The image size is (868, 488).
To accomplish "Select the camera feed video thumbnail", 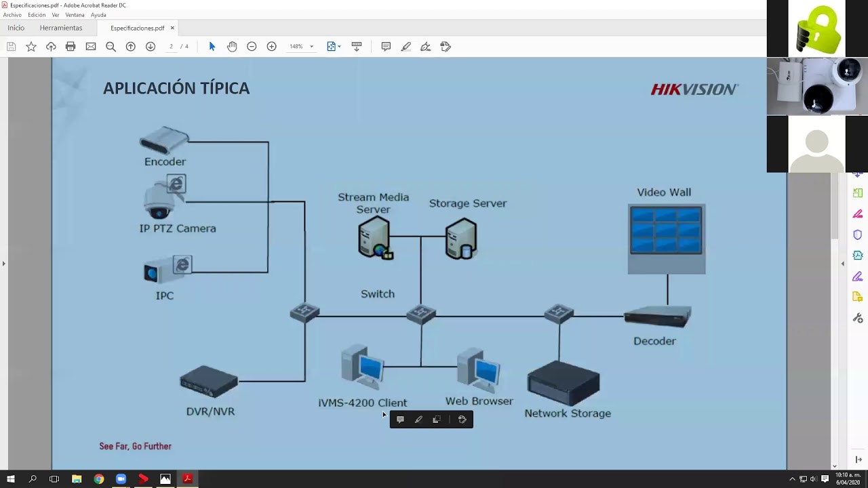I will (x=817, y=86).
